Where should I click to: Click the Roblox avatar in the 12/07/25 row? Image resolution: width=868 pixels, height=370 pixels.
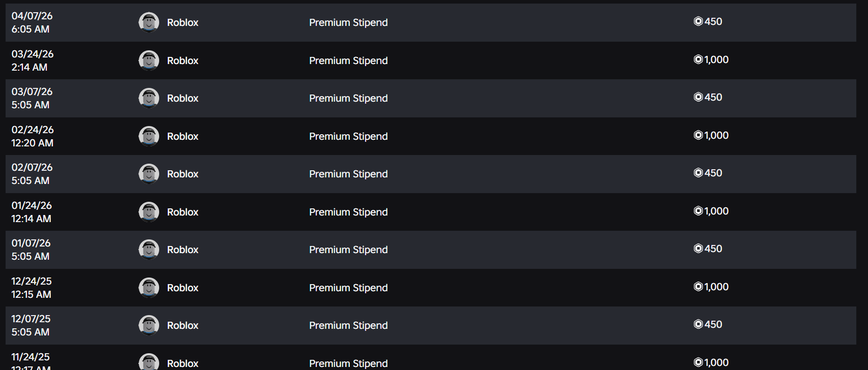(x=149, y=325)
